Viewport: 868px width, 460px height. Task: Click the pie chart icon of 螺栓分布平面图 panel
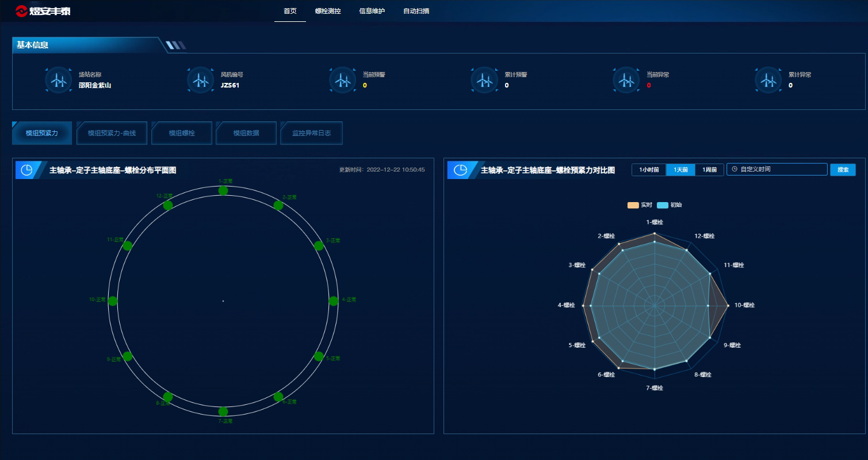26,170
